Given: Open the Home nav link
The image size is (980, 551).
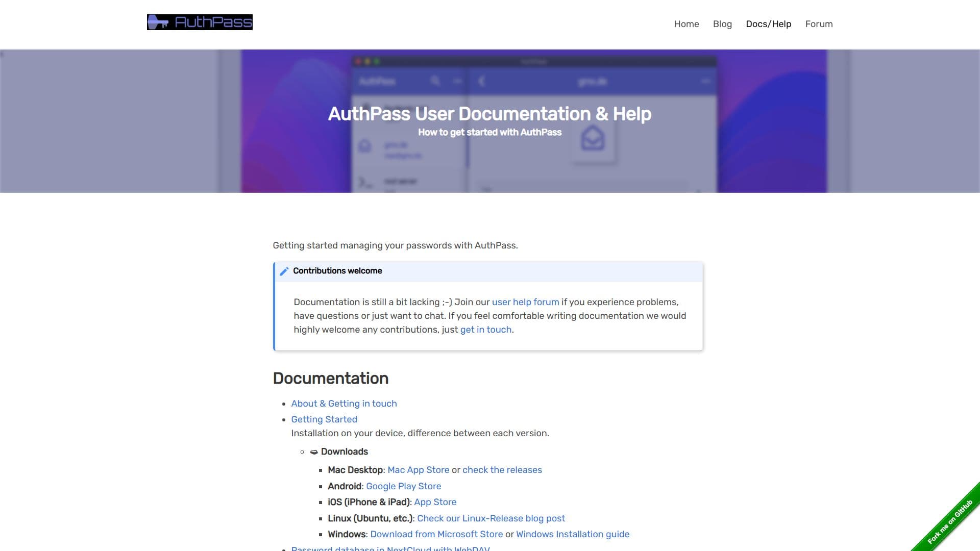Looking at the screenshot, I should click(x=687, y=24).
